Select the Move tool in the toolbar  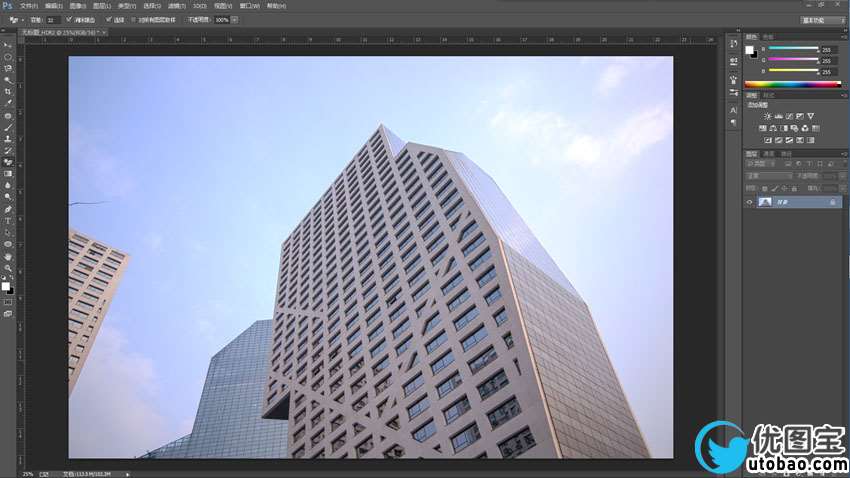pos(8,45)
